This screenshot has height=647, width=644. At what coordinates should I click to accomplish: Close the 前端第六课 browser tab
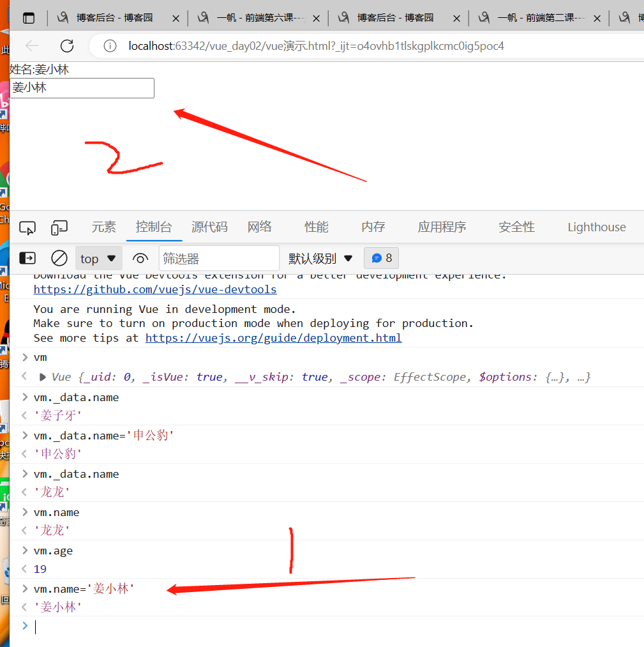pos(316,19)
